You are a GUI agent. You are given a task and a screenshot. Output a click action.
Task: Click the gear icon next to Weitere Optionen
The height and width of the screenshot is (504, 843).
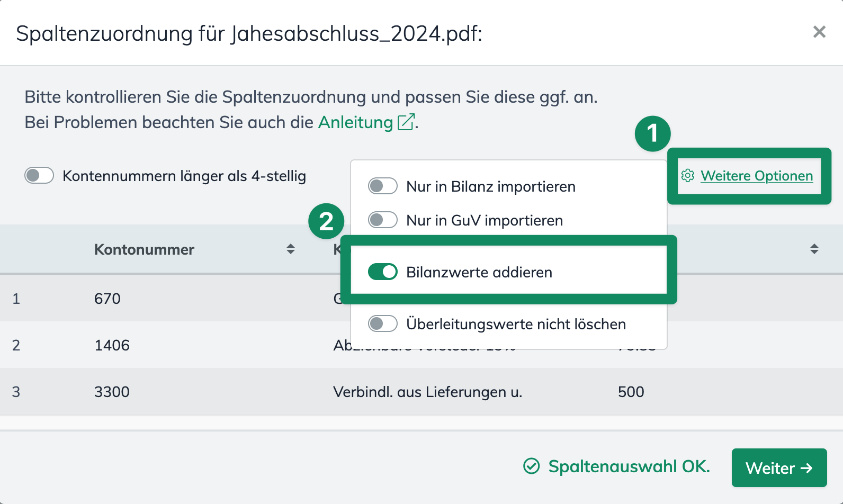[x=688, y=176]
